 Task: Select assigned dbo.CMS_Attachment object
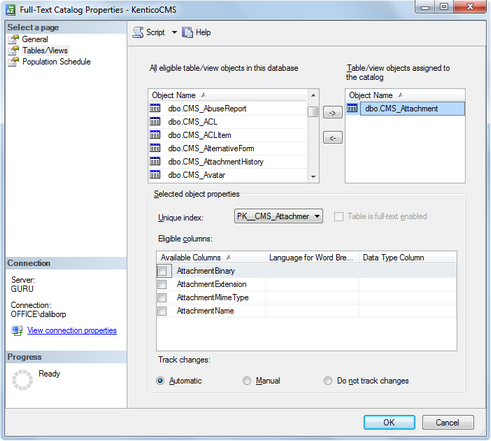click(412, 109)
